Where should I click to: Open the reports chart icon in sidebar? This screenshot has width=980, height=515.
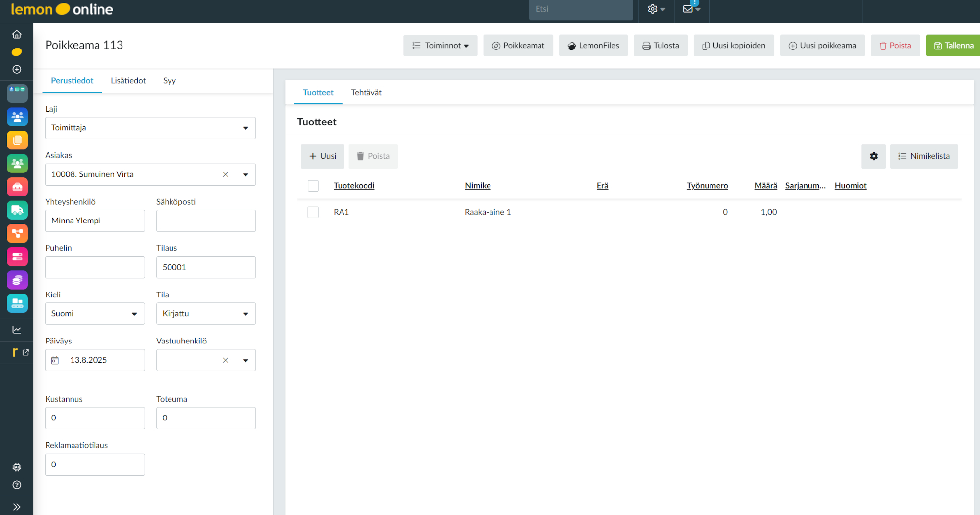tap(17, 330)
